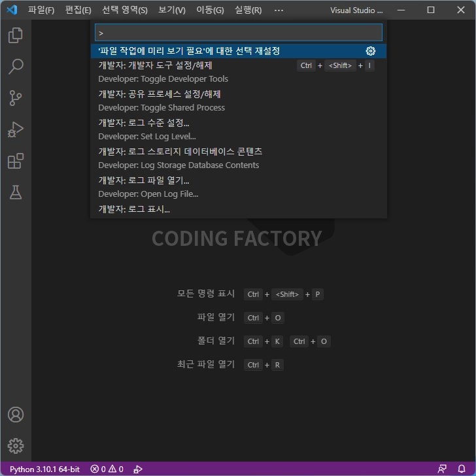
Task: Click the debug run icon in status bar
Action: [x=138, y=469]
